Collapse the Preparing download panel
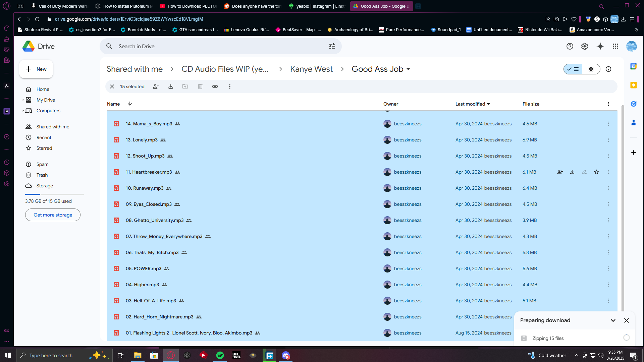The width and height of the screenshot is (644, 362). click(x=613, y=320)
